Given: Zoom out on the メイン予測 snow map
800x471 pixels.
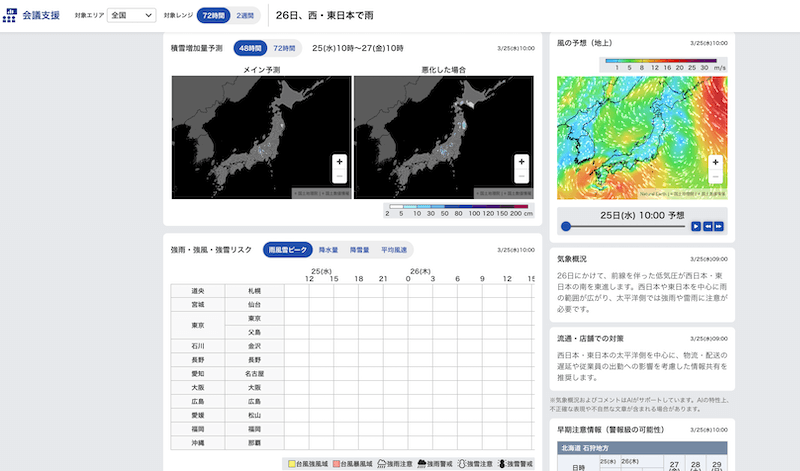Looking at the screenshot, I should tap(339, 176).
